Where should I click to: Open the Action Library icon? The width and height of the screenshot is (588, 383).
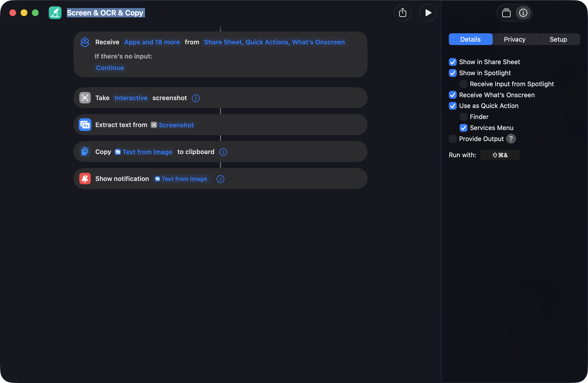click(506, 12)
